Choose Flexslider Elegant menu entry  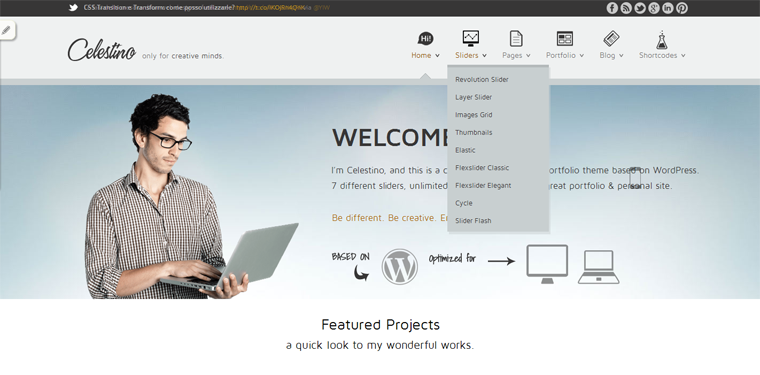pyautogui.click(x=483, y=185)
